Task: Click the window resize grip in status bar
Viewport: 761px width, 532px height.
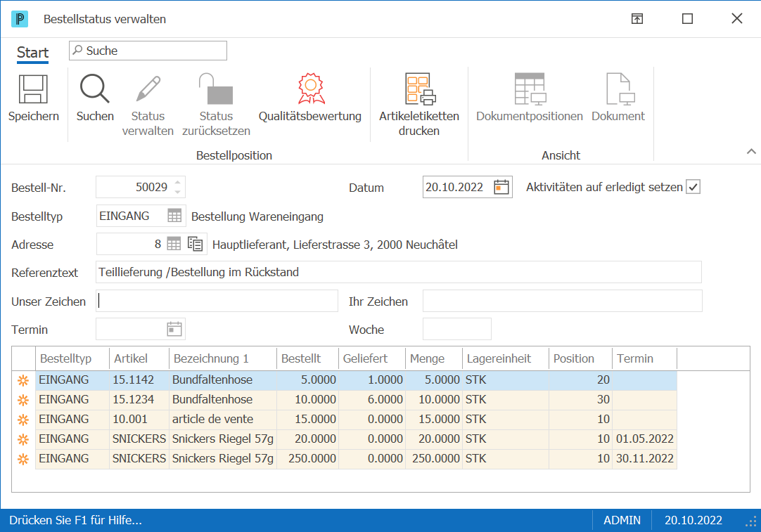Action: [x=752, y=522]
